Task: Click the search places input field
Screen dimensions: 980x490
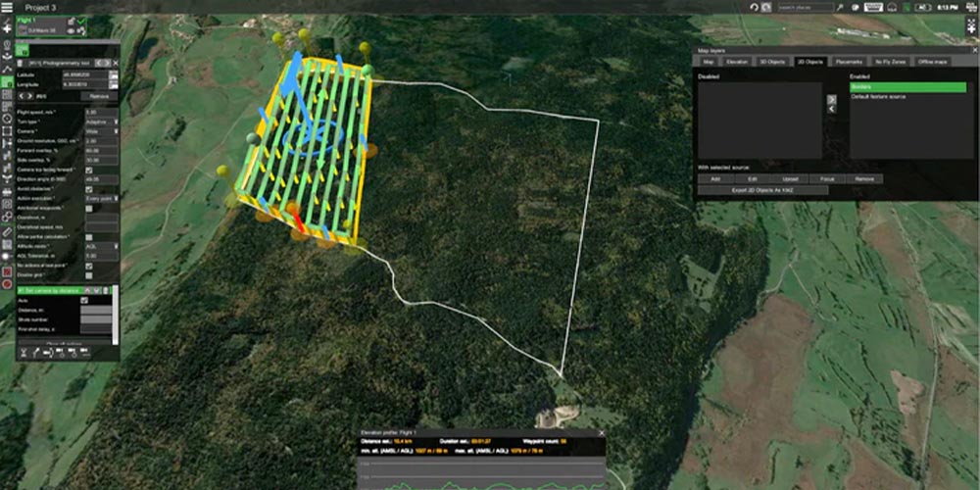Action: coord(807,8)
